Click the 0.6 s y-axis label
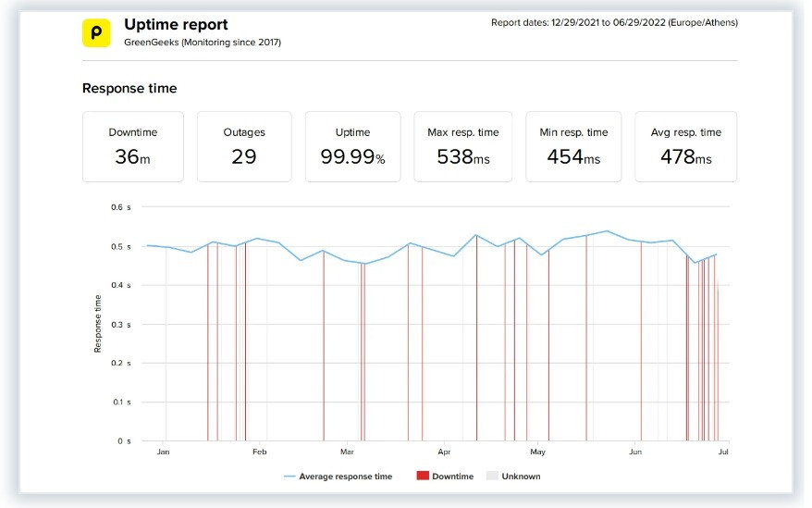Viewport: 812px width, 508px height. pos(120,207)
